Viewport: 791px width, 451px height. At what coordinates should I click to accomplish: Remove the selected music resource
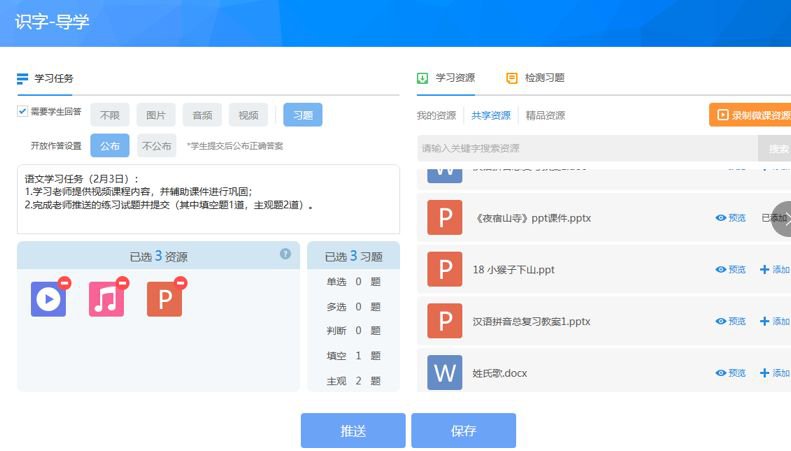pyautogui.click(x=122, y=283)
